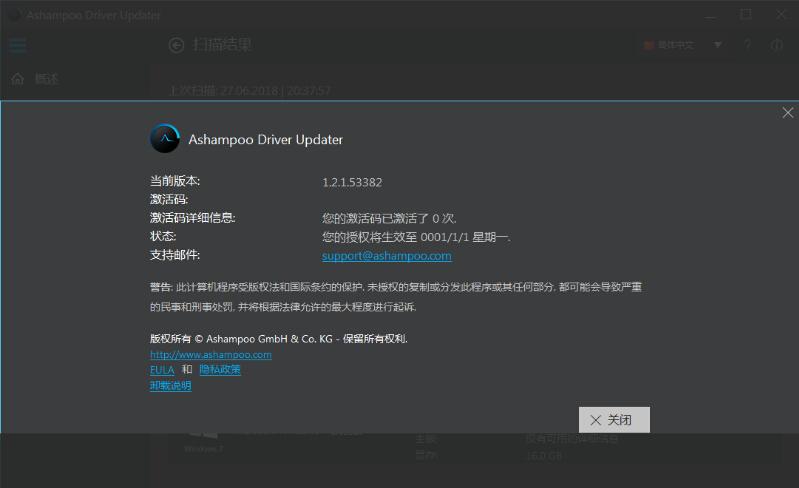Close the Ashampoo Driver Updater window
Screen dimensions: 799x488
pyautogui.click(x=779, y=14)
